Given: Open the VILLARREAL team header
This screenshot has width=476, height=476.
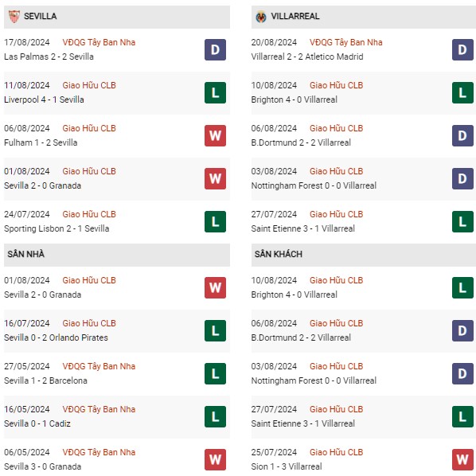Looking at the screenshot, I should pos(364,17).
